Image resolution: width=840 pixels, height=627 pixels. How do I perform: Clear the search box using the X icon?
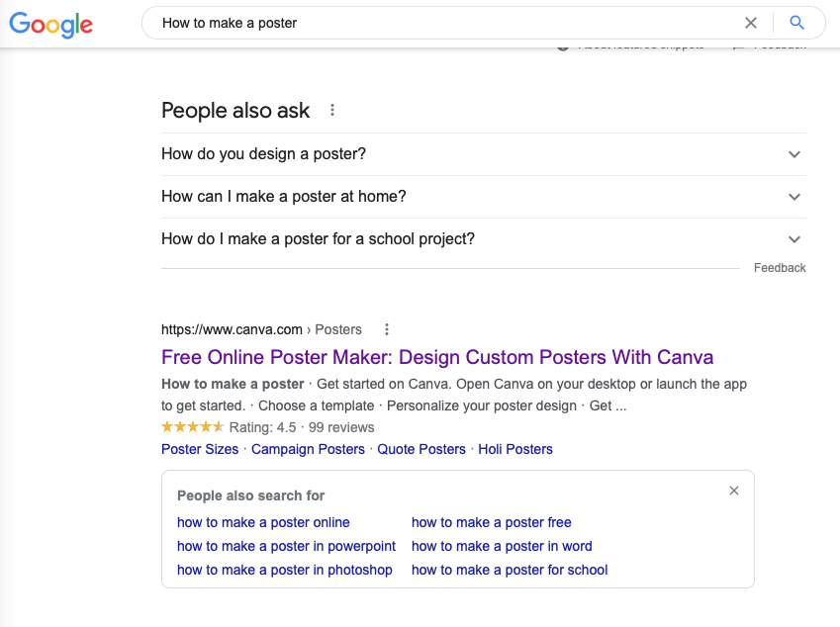click(x=751, y=22)
